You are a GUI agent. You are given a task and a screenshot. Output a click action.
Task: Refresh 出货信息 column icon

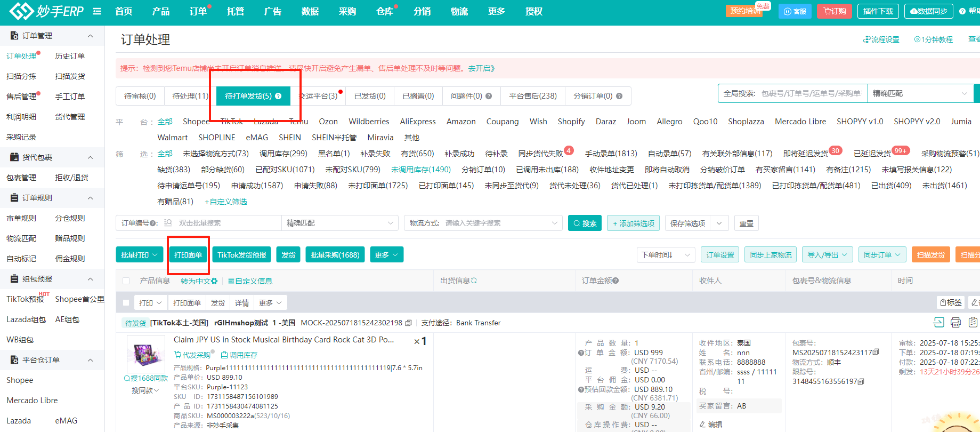click(474, 281)
